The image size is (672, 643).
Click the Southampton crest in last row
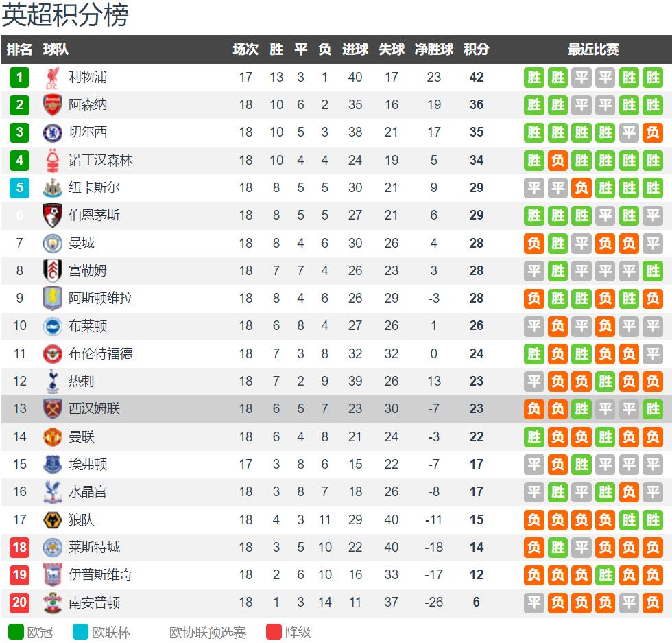(x=53, y=603)
